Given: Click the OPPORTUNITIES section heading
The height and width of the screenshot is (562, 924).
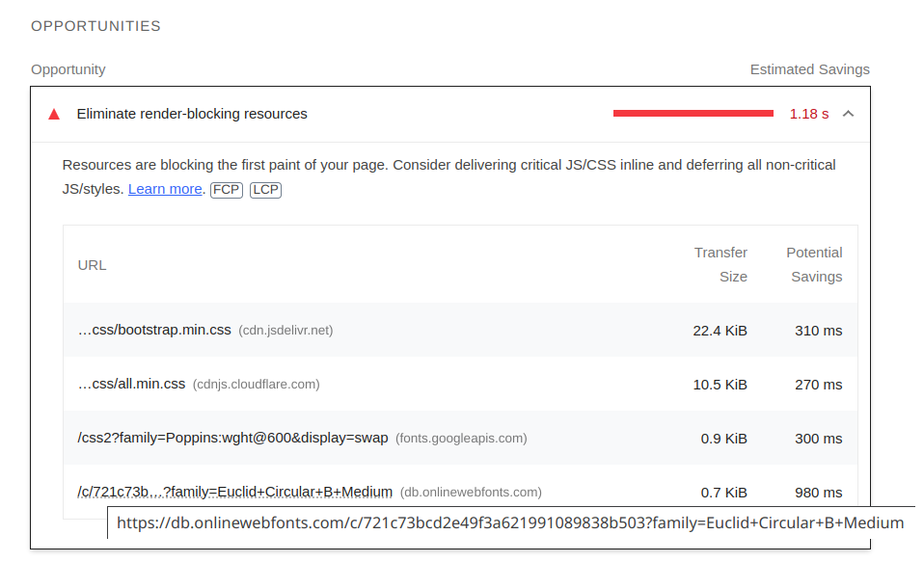Looking at the screenshot, I should point(95,26).
